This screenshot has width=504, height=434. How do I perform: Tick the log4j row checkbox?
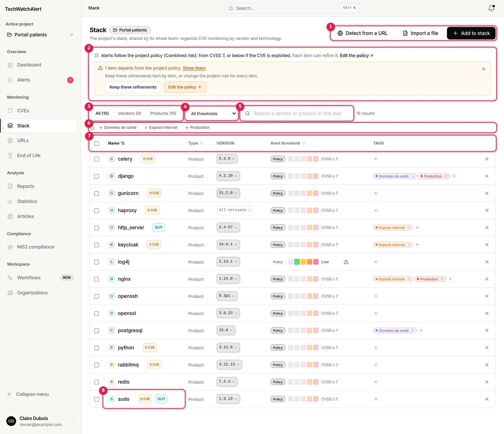tap(97, 262)
